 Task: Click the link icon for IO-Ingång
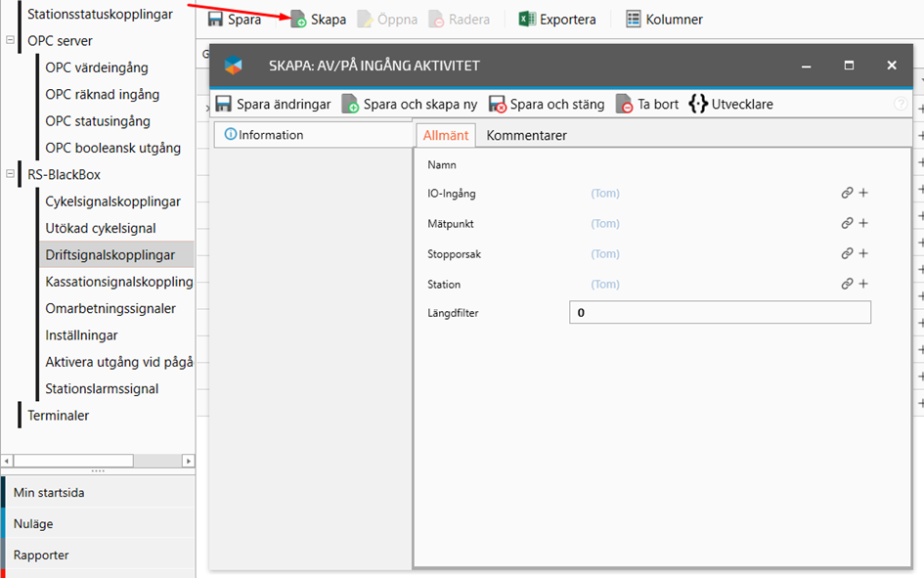[x=847, y=194]
